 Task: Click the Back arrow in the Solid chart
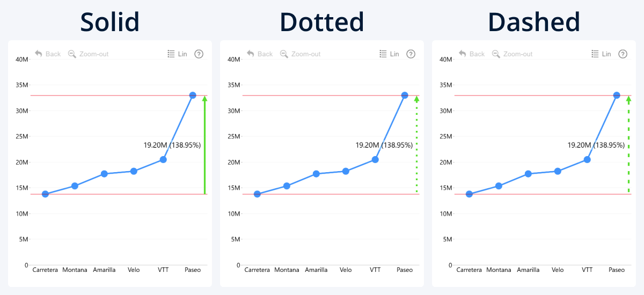click(39, 54)
